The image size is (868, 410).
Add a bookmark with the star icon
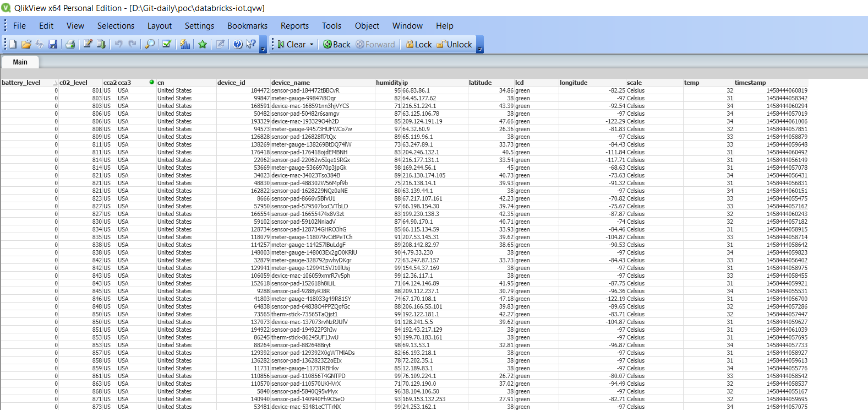(203, 44)
